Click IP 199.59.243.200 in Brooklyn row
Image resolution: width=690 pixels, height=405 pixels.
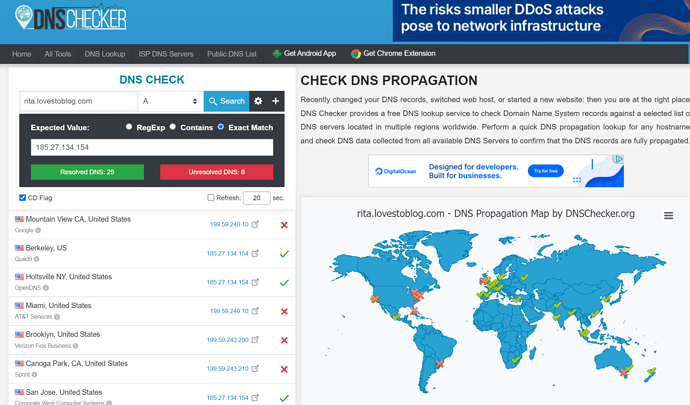(228, 340)
